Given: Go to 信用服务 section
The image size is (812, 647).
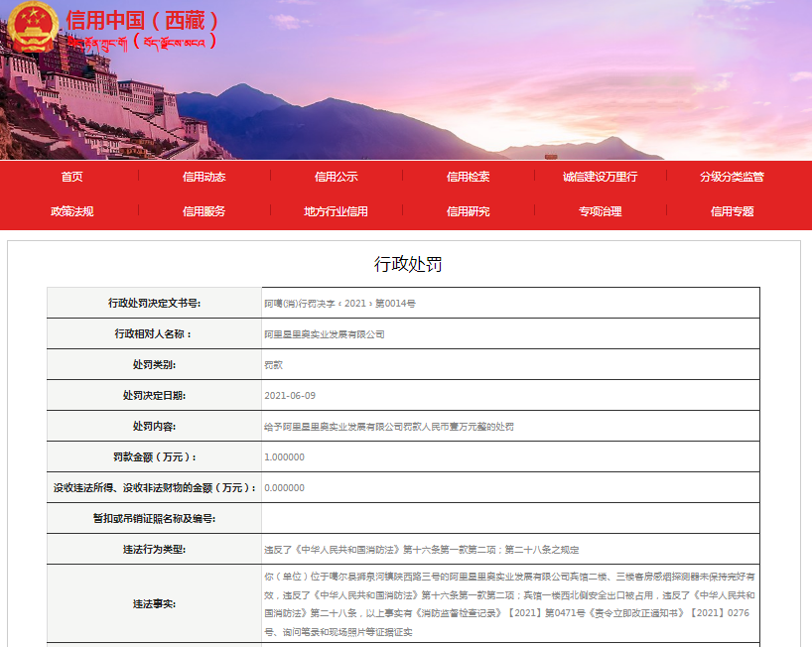Looking at the screenshot, I should (x=204, y=211).
